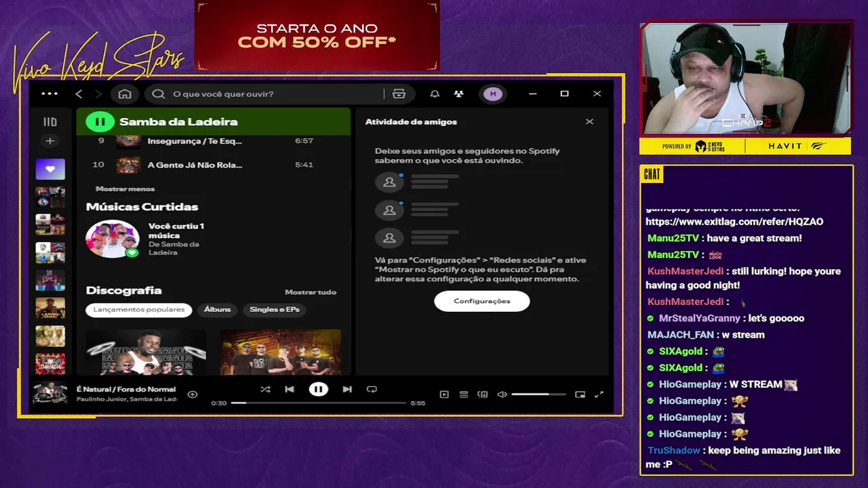The width and height of the screenshot is (868, 488).
Task: Go back with the left arrow
Action: point(79,94)
